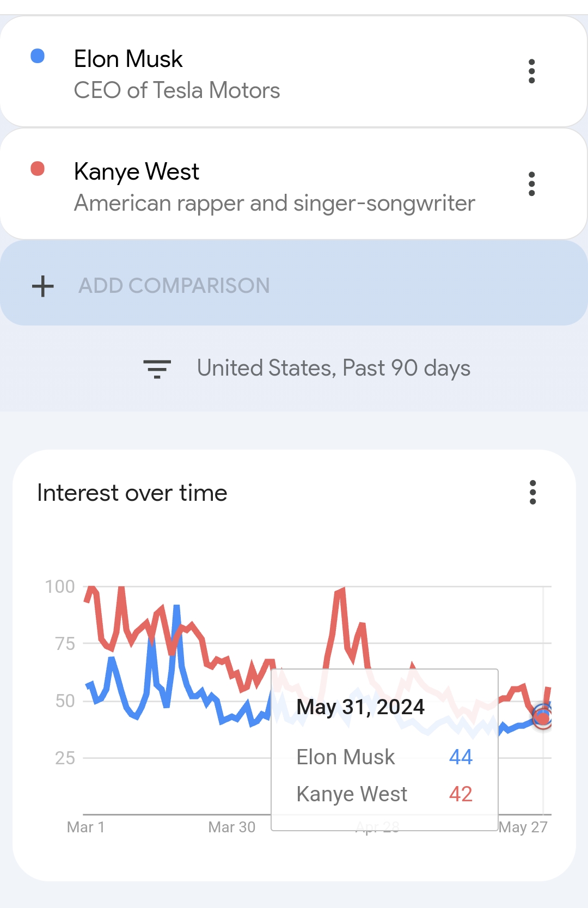Click the red Kanye West color dot

(38, 169)
